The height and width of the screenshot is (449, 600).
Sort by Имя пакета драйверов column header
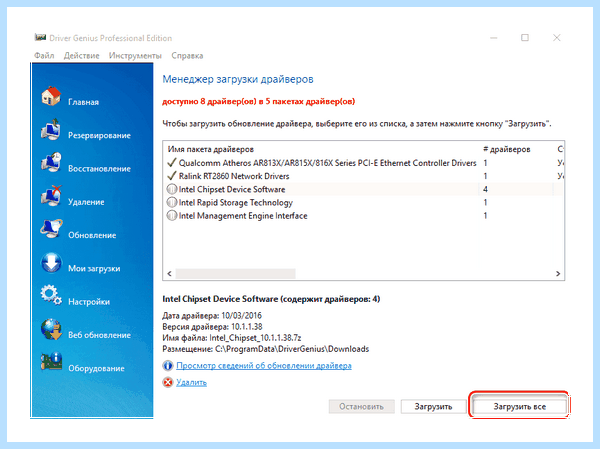[210, 149]
